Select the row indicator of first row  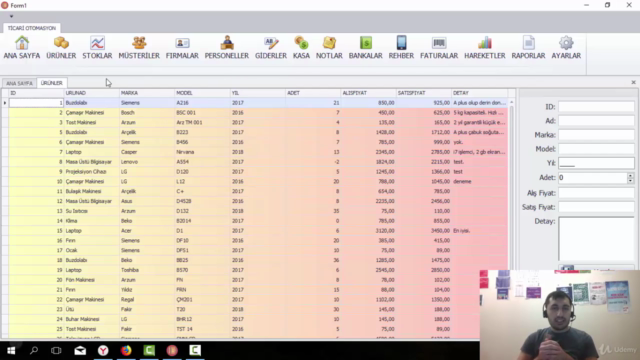click(x=5, y=103)
